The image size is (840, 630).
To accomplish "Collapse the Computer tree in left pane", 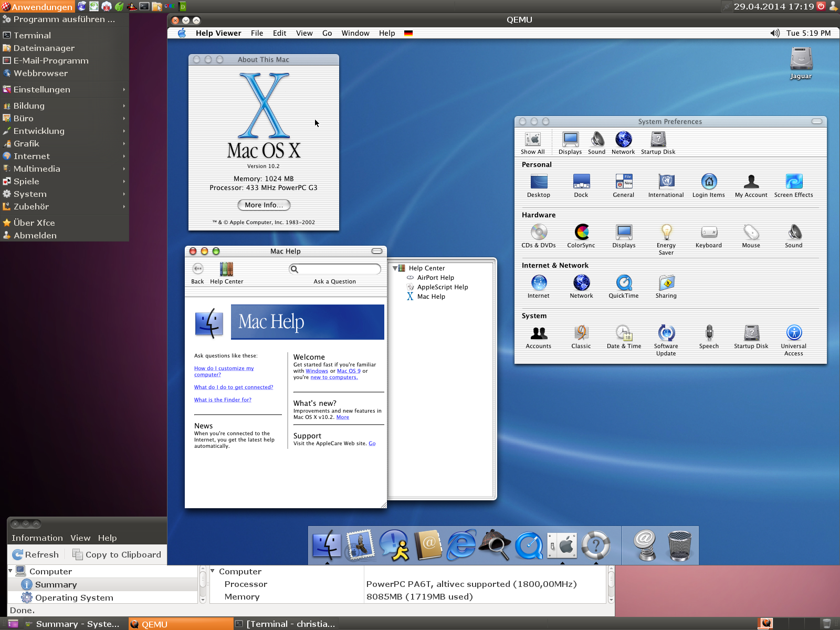I will [x=10, y=571].
